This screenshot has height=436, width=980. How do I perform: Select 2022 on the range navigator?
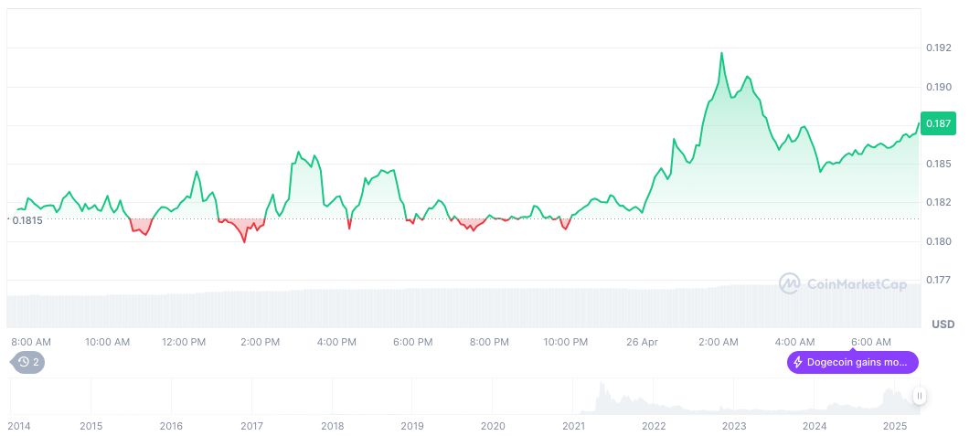654,426
